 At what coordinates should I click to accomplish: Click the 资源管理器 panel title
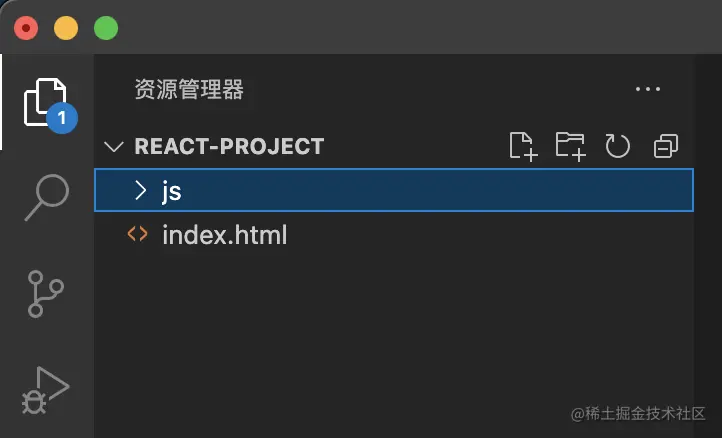tap(189, 89)
